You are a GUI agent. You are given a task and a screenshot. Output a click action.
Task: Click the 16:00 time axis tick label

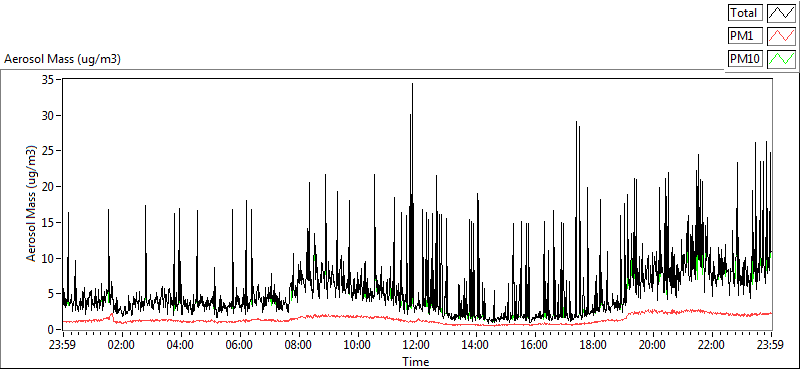point(534,345)
